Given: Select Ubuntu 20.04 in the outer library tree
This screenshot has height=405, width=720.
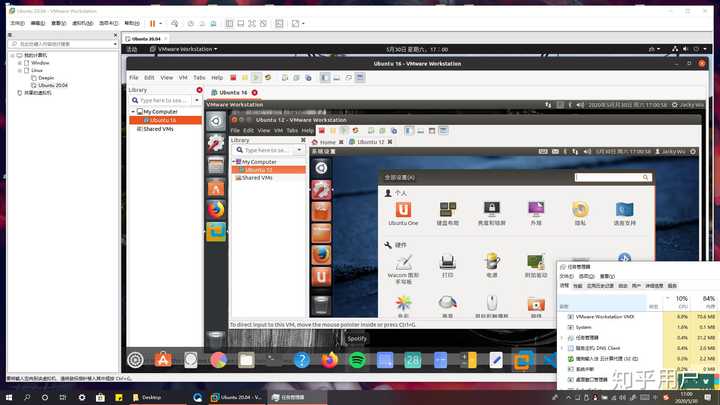Looking at the screenshot, I should point(53,85).
